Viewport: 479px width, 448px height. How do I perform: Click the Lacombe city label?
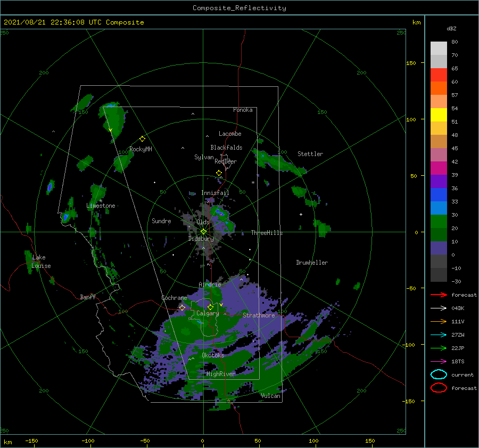click(x=230, y=134)
